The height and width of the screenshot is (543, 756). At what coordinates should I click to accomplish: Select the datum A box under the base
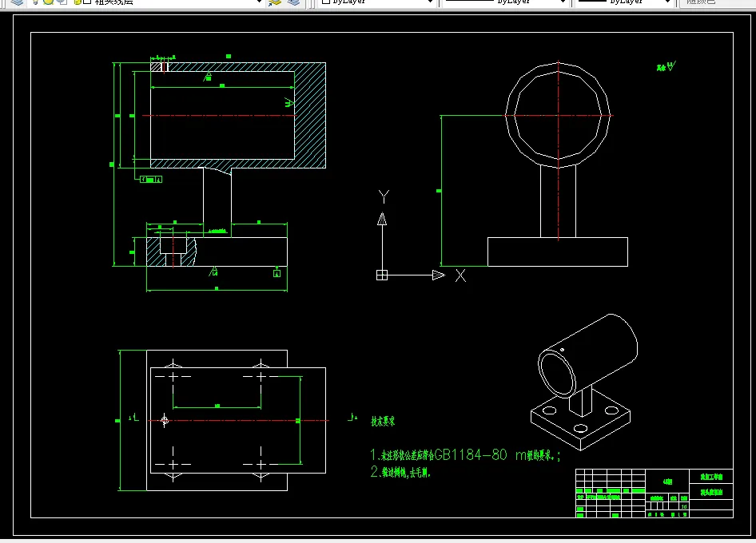coord(277,274)
